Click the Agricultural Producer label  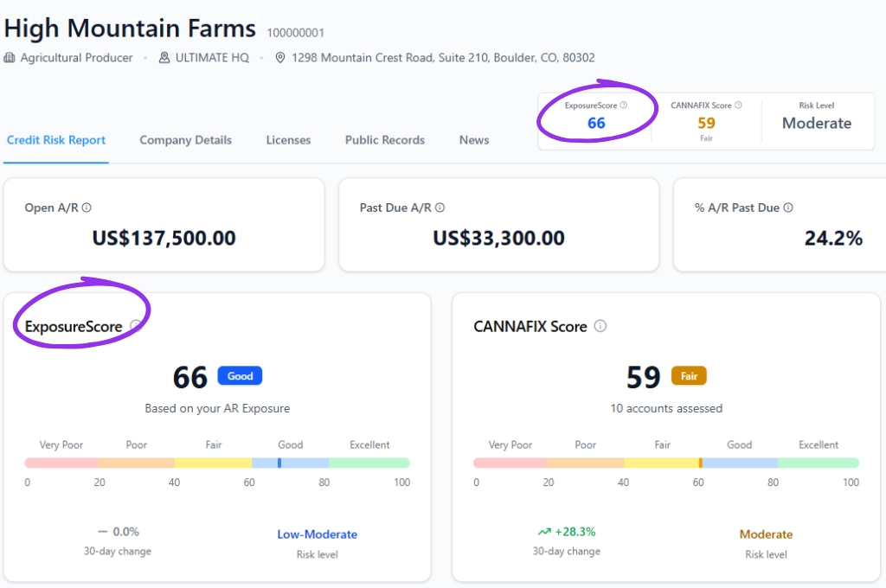coord(76,58)
